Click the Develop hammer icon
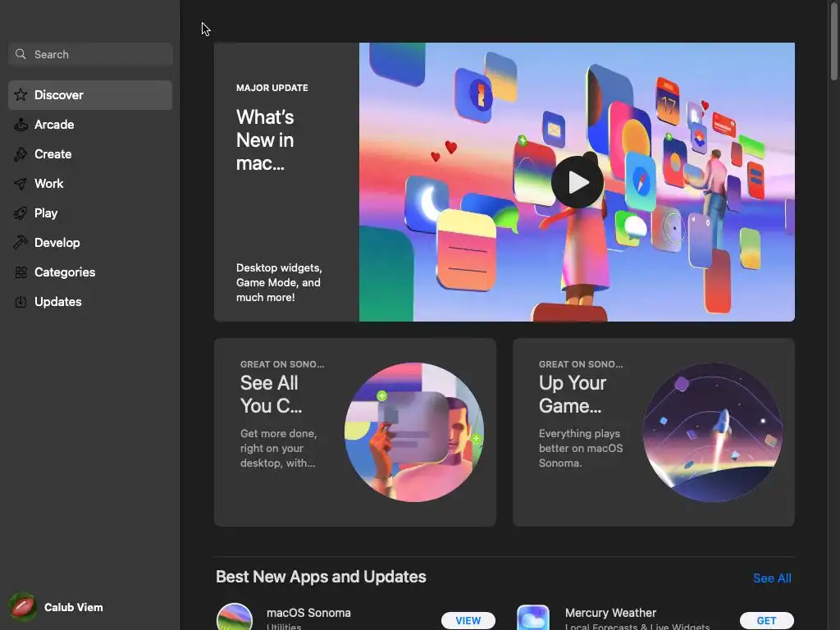Screen dimensions: 840x630 (21, 243)
